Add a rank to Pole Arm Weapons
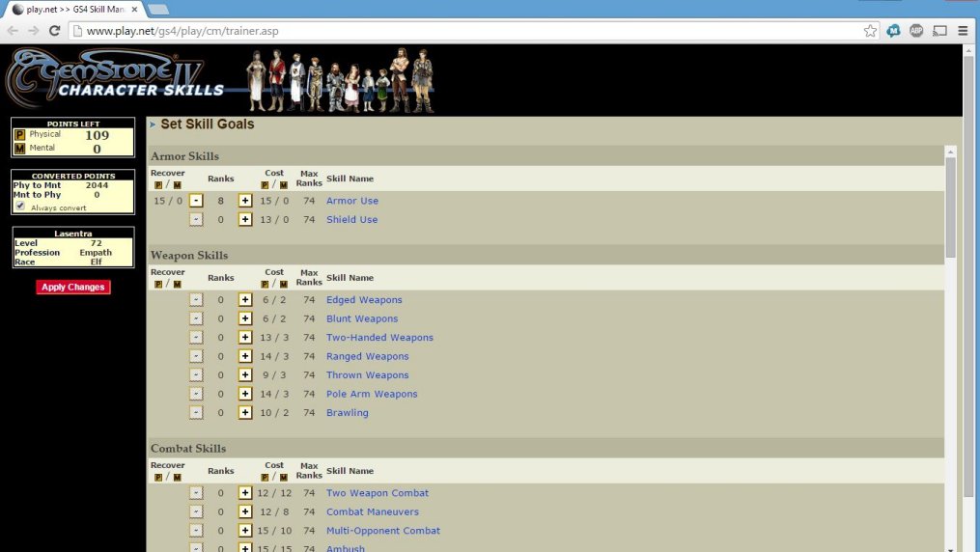The image size is (980, 552). pos(245,394)
